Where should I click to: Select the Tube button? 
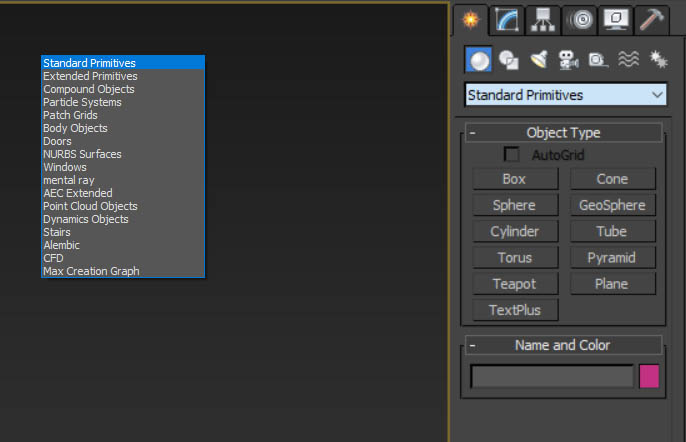(612, 232)
